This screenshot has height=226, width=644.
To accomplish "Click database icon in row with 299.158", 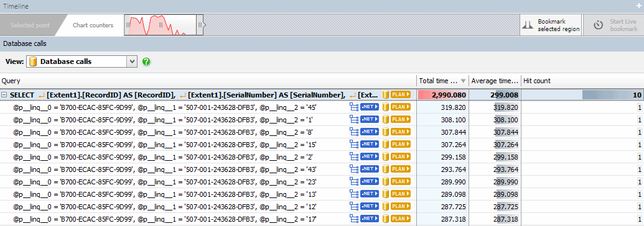I will tap(385, 156).
